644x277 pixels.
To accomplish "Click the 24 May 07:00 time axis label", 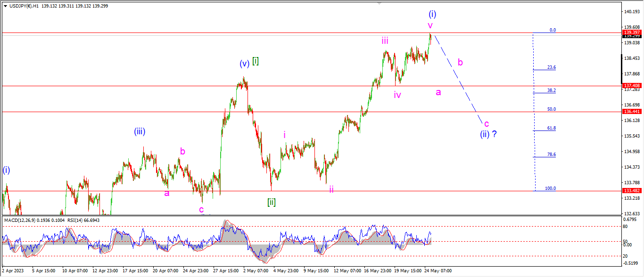I will point(438,271).
